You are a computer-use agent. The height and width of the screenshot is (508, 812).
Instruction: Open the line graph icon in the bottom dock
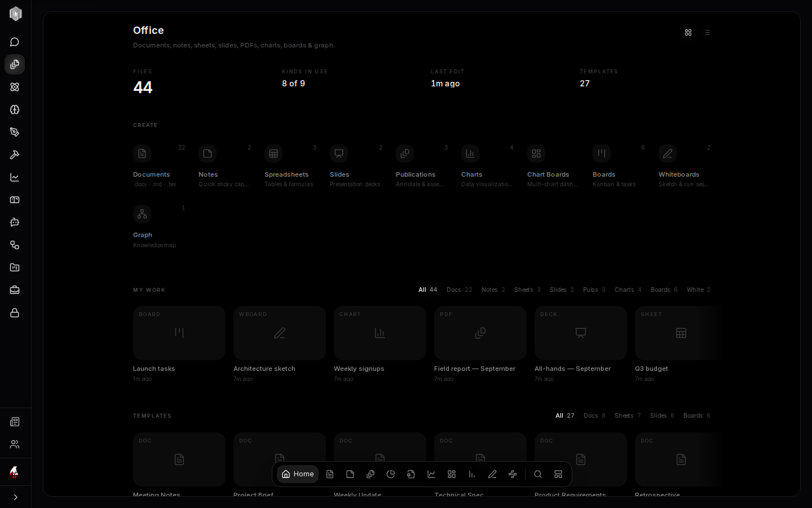pos(431,474)
